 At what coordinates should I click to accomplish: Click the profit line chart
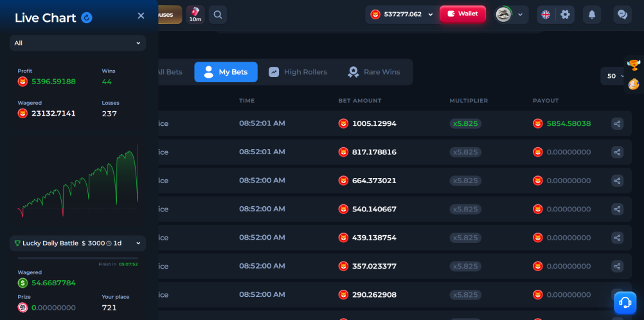click(78, 181)
